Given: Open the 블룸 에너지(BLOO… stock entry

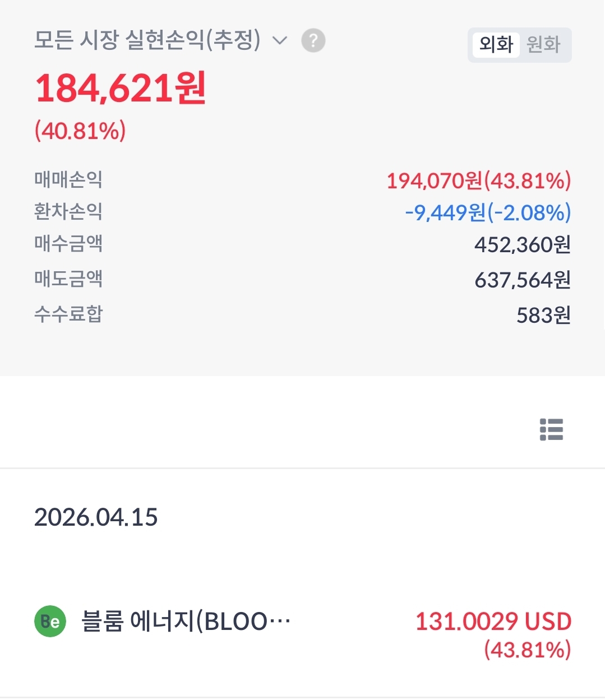Looking at the screenshot, I should [186, 622].
